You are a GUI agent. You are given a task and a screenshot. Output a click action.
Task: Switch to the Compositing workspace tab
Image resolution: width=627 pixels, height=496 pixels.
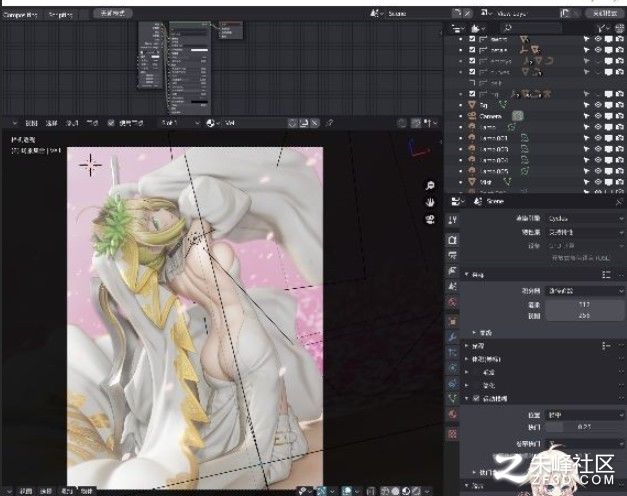pos(20,14)
